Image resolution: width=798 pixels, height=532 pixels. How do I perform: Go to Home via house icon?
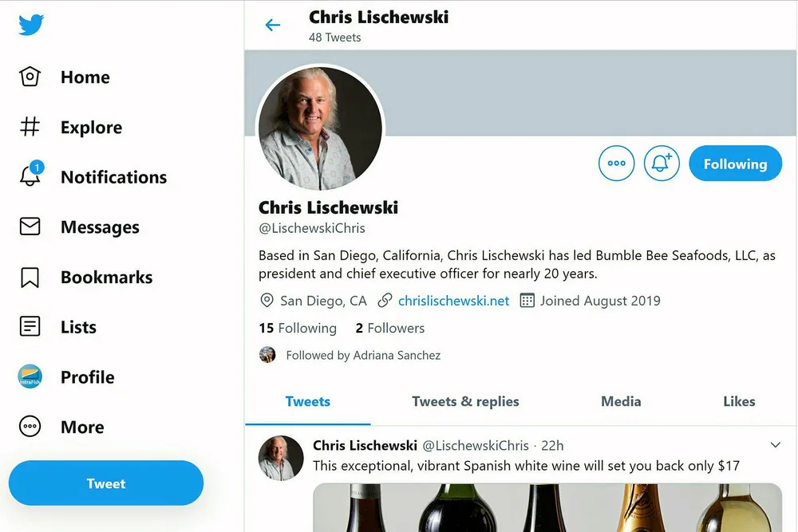30,77
